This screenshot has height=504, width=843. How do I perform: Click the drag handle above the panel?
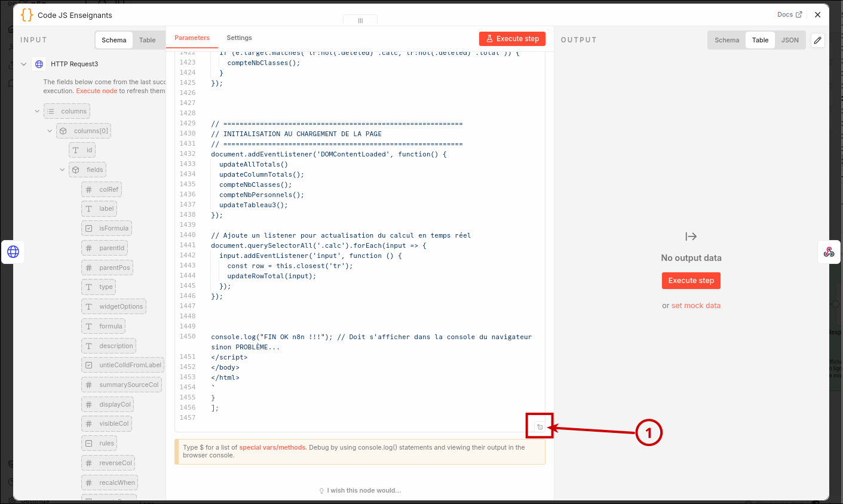360,20
